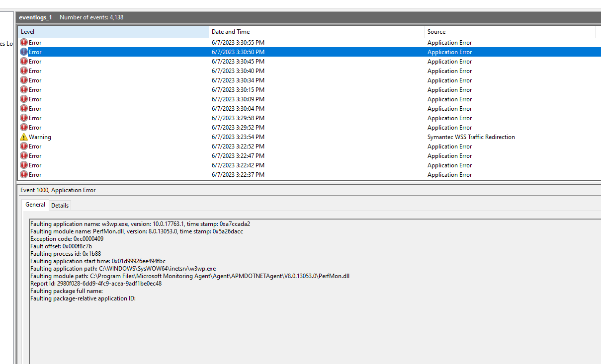The width and height of the screenshot is (601, 364).
Task: Click Application Error source of 3:30:50 PM row
Action: (450, 52)
